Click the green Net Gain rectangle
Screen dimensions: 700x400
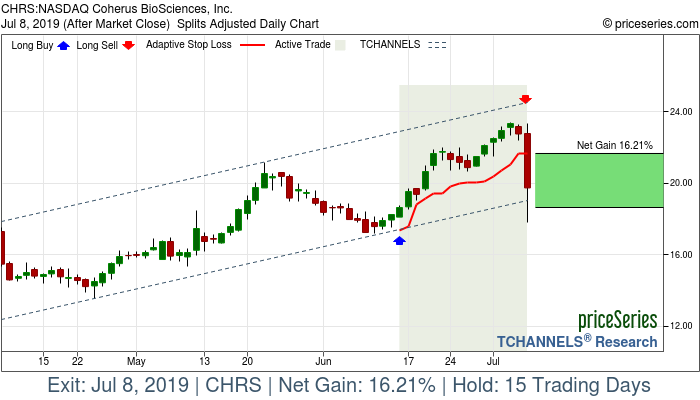click(599, 180)
